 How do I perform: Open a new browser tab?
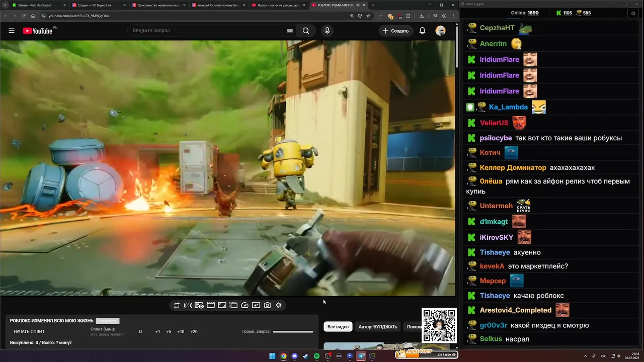[x=373, y=5]
